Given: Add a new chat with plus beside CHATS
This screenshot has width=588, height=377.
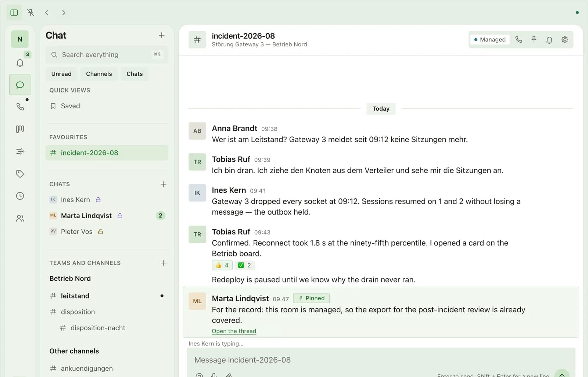Looking at the screenshot, I should tap(164, 184).
